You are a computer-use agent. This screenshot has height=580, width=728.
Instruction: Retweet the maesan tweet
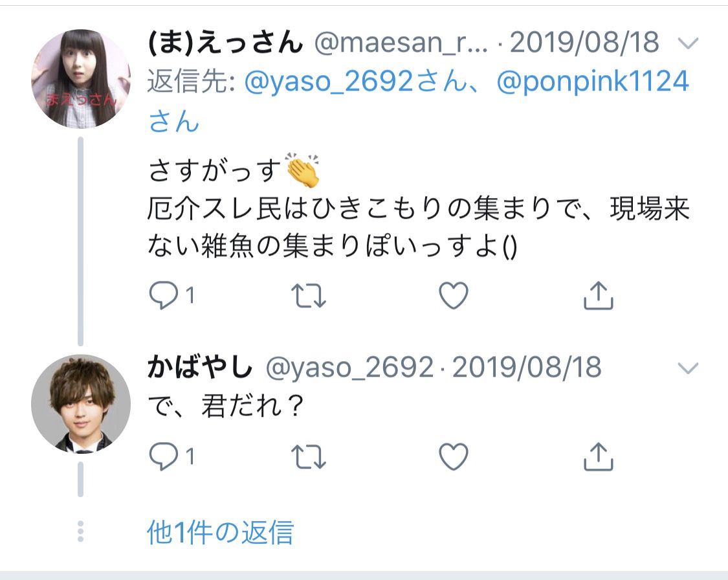(x=308, y=296)
